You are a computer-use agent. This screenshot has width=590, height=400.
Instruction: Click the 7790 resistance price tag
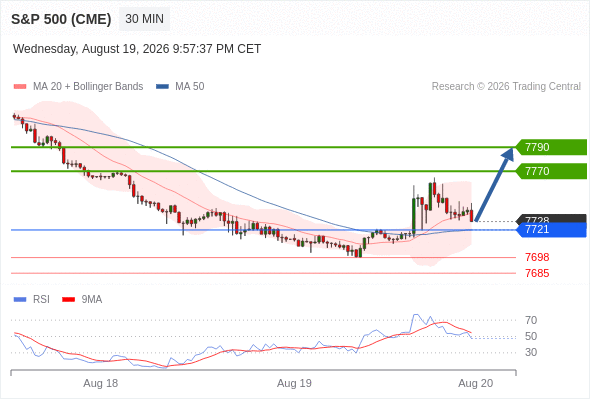(x=551, y=147)
